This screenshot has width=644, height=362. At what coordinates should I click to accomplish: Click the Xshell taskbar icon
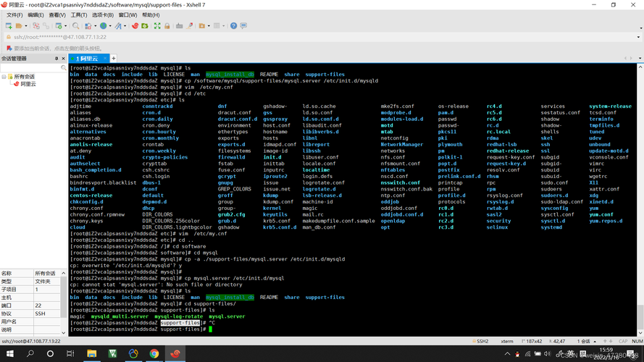(175, 353)
